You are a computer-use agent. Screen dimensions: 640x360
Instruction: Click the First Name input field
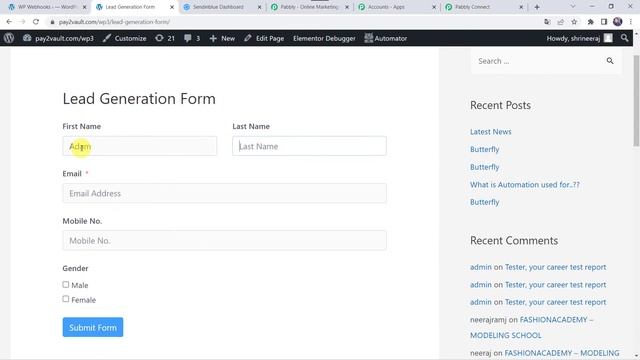tap(140, 146)
